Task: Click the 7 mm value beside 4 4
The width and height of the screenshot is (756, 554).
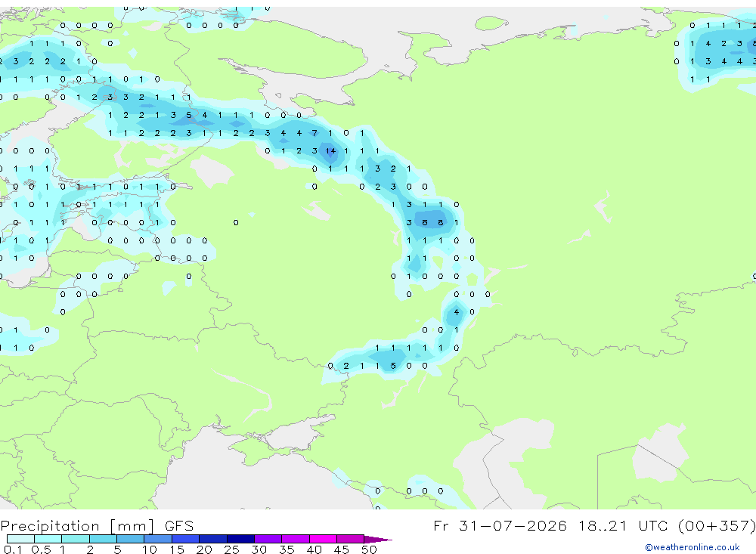Action: tap(314, 133)
